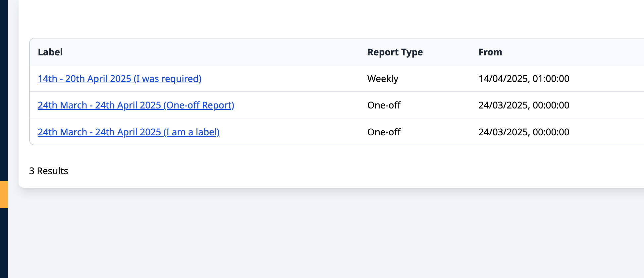Click the From column header
The height and width of the screenshot is (278, 644).
click(x=490, y=52)
